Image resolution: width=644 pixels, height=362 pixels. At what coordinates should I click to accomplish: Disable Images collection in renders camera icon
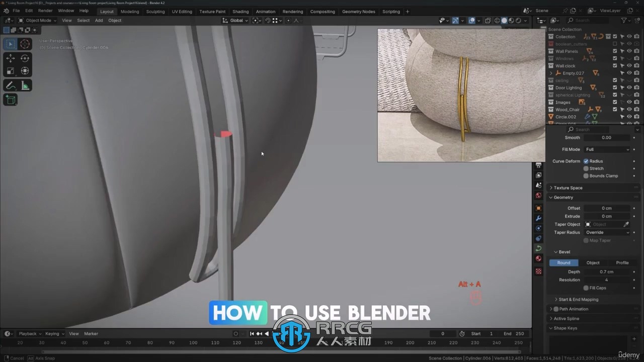pos(636,102)
